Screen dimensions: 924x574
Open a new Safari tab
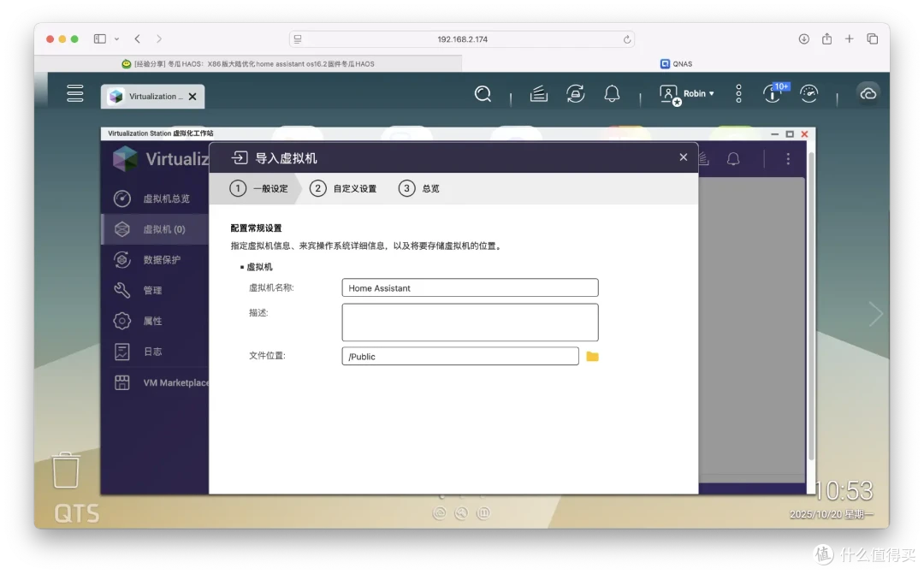(x=850, y=38)
